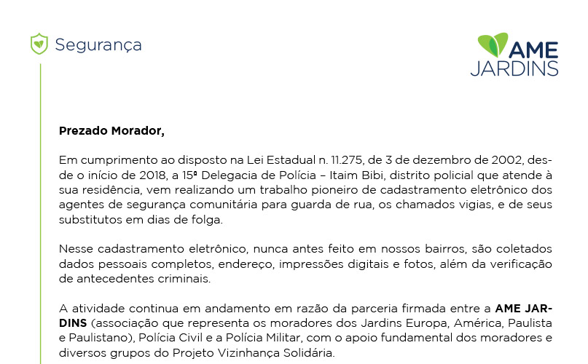The image size is (588, 364).
Task: Click the words Itaim Bibi
Action: (x=356, y=175)
